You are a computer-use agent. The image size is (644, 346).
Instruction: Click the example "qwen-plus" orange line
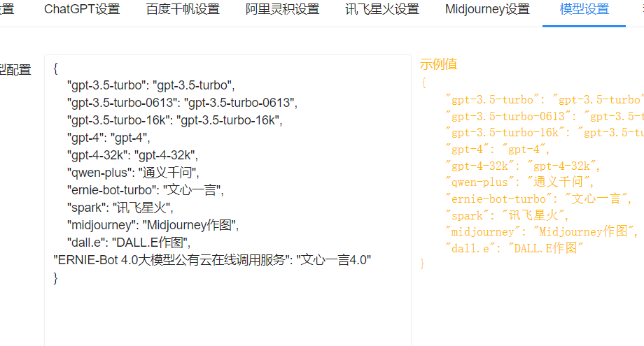519,182
